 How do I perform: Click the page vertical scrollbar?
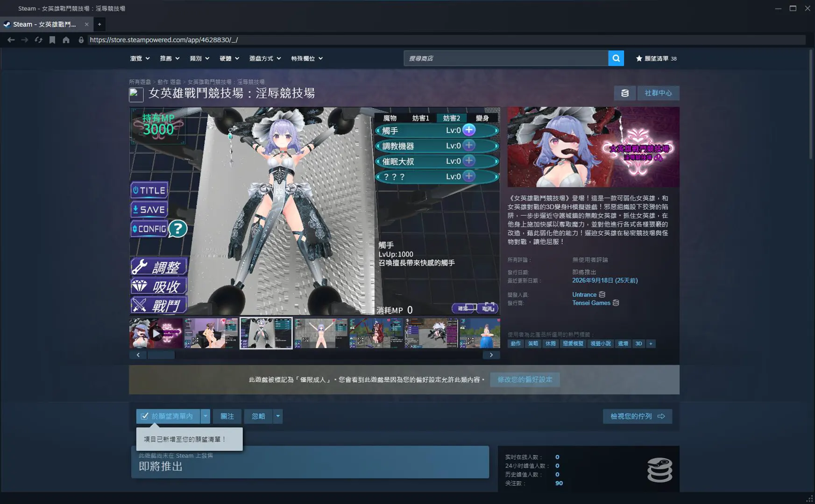(812, 105)
